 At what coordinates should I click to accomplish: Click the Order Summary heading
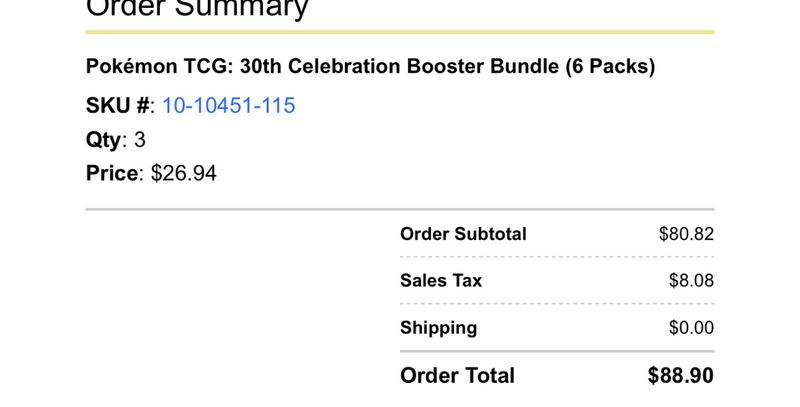click(197, 9)
